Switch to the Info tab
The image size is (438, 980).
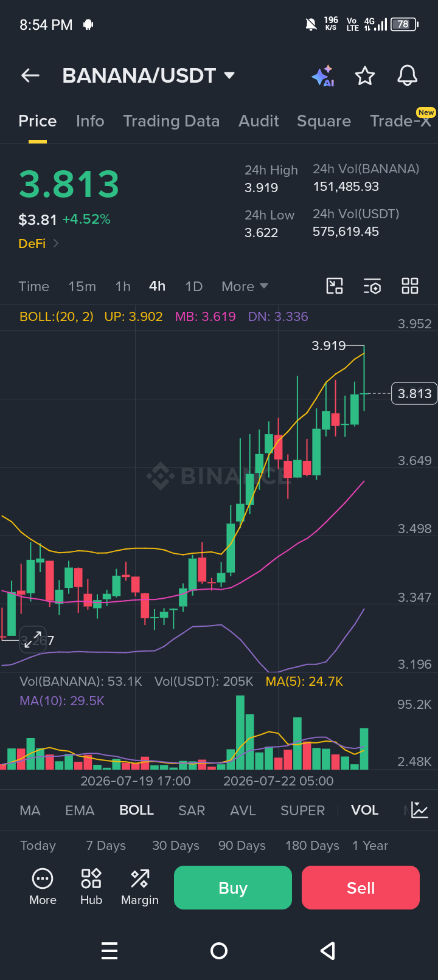click(x=90, y=121)
